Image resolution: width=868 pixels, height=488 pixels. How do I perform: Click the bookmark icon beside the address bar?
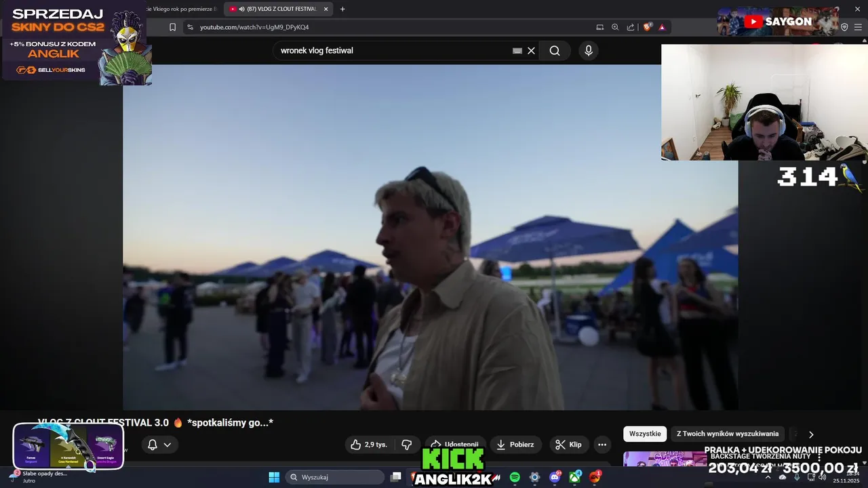pos(172,27)
